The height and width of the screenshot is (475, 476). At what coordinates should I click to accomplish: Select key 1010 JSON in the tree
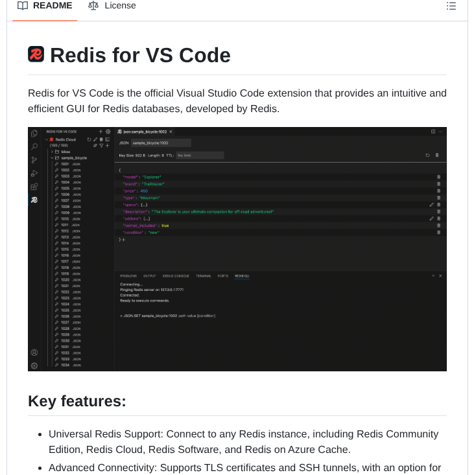(67, 218)
